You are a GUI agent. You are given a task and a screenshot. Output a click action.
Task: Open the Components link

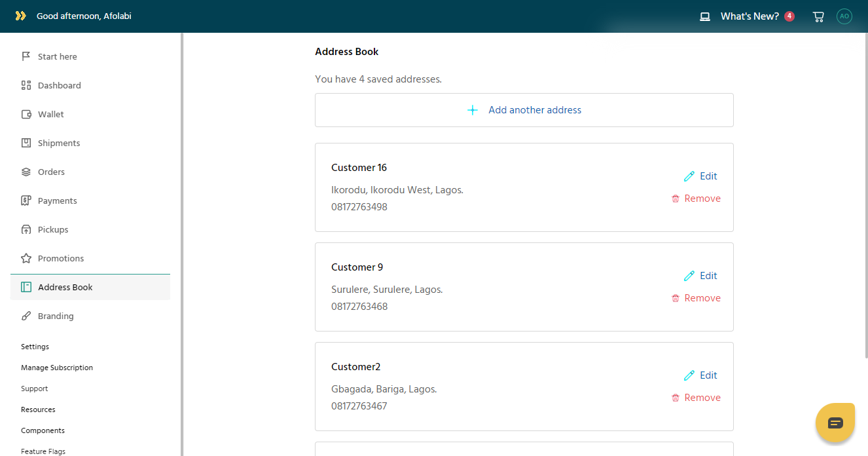pyautogui.click(x=43, y=430)
